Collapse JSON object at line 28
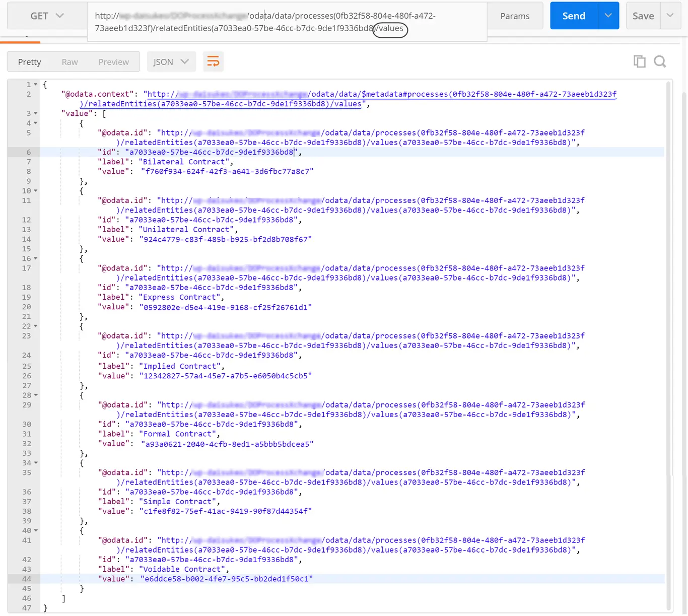The width and height of the screenshot is (688, 616). click(x=36, y=395)
